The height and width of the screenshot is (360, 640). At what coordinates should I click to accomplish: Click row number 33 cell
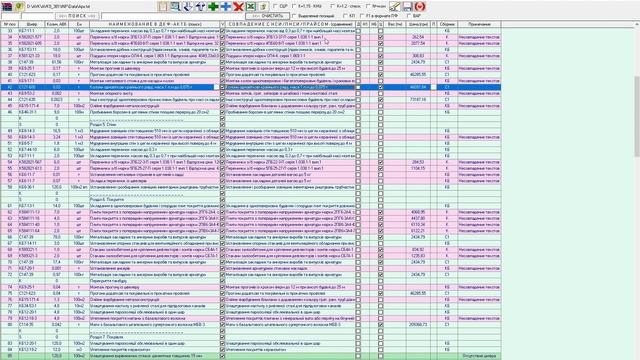point(9,31)
